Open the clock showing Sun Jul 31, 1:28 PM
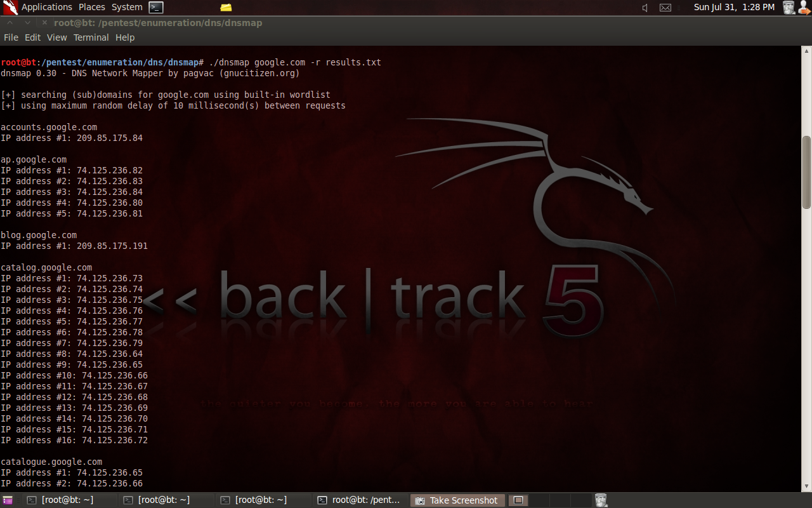Viewport: 812px width, 508px height. (734, 7)
